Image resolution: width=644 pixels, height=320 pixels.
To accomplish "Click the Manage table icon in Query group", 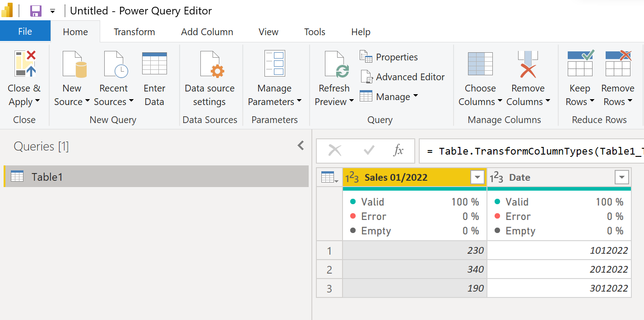I will (366, 96).
